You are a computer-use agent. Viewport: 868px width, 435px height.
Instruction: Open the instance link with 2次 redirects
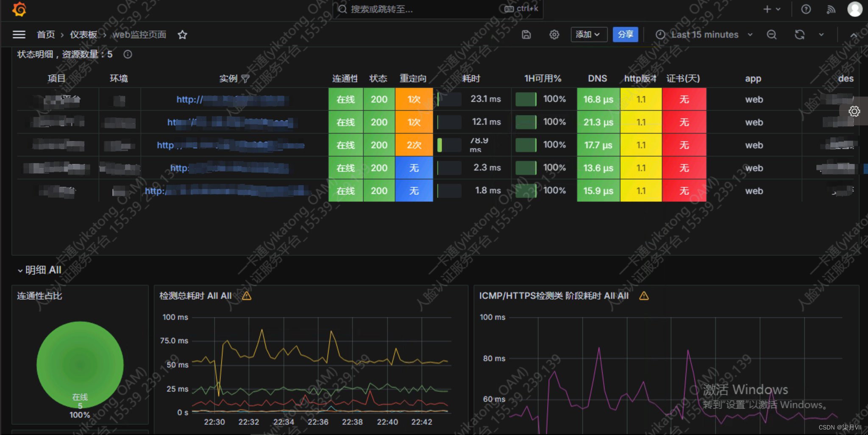coord(231,145)
